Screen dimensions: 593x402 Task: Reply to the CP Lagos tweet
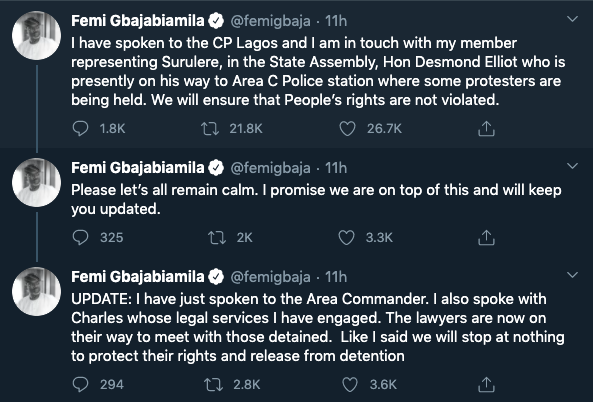click(x=80, y=129)
